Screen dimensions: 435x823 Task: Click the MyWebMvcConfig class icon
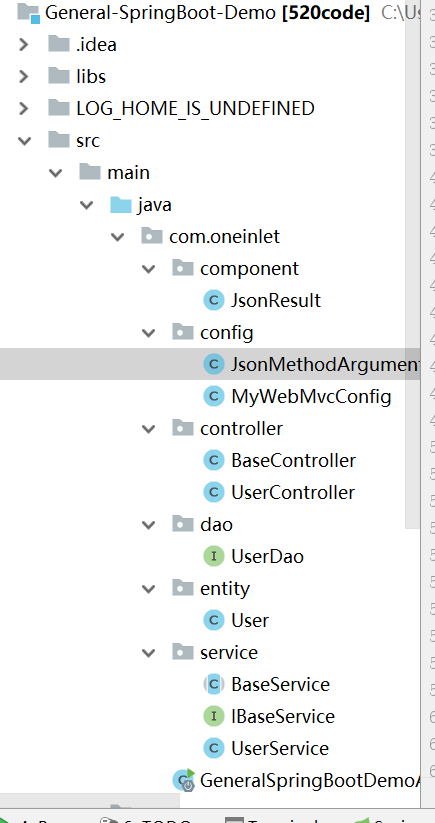tap(214, 396)
